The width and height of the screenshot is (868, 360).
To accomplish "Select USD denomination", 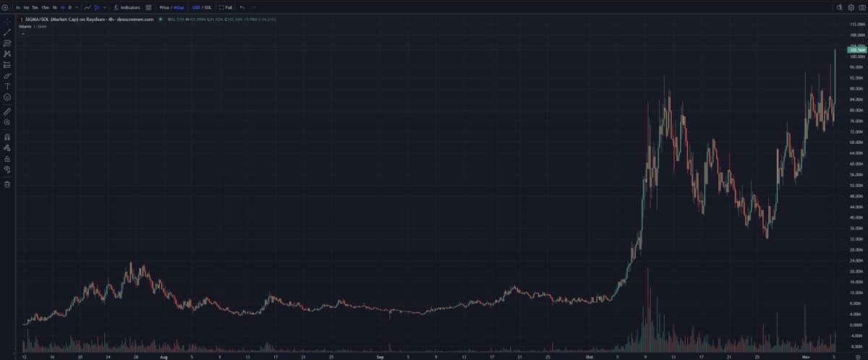I will coord(196,7).
